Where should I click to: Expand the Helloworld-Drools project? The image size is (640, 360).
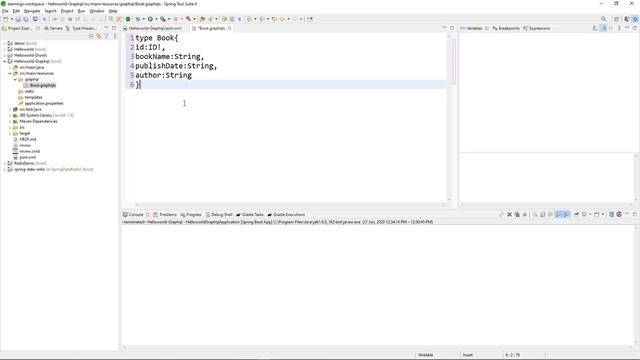pyautogui.click(x=4, y=55)
